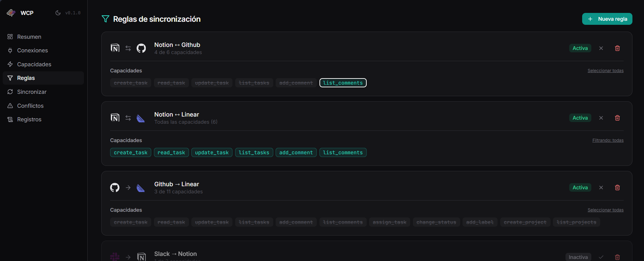This screenshot has height=261, width=644.
Task: Click Notion icon in Slack → Notion rule
Action: pos(141,257)
